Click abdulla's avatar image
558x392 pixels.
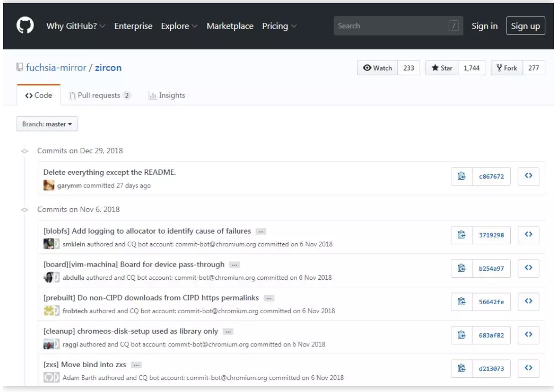coord(49,277)
